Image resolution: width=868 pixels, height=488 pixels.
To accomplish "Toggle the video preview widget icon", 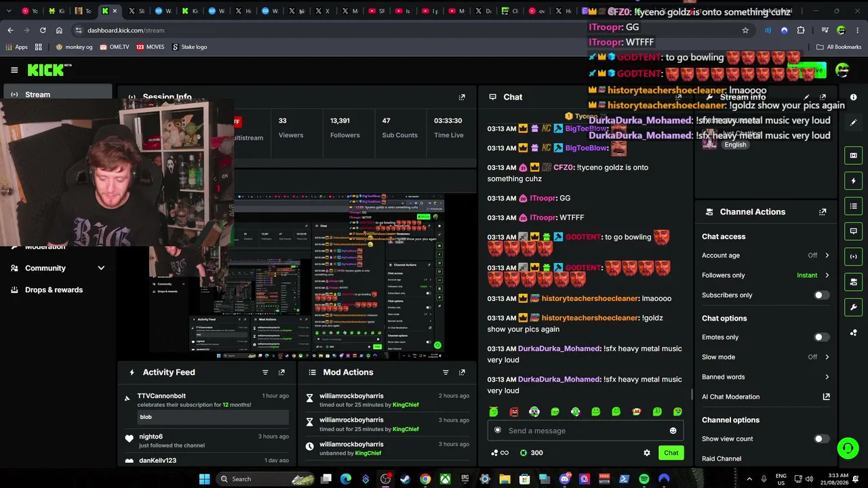I will (853, 155).
